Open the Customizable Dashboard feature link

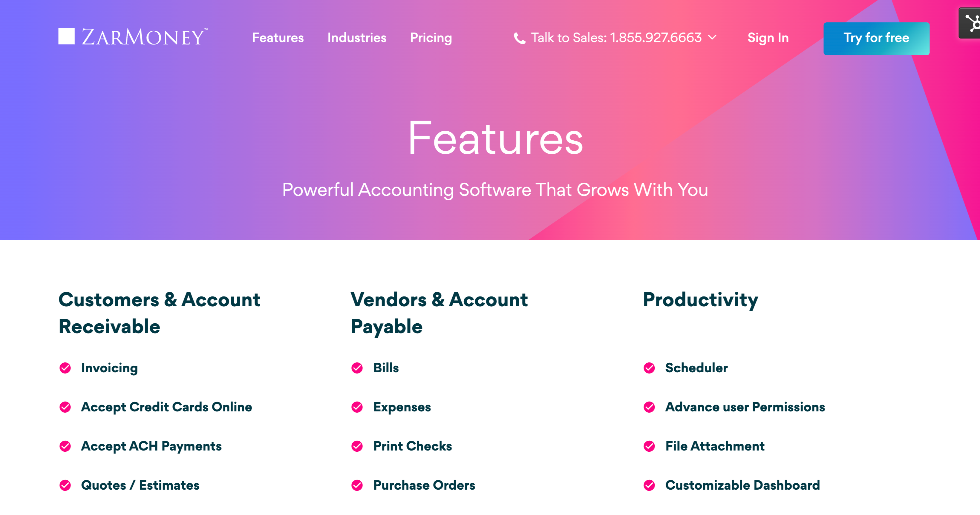[742, 485]
